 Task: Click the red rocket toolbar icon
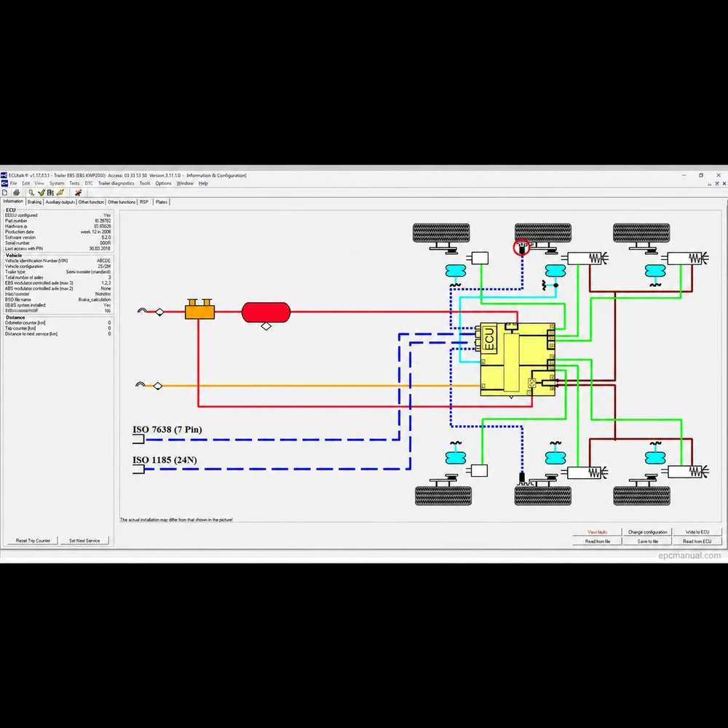(x=78, y=193)
